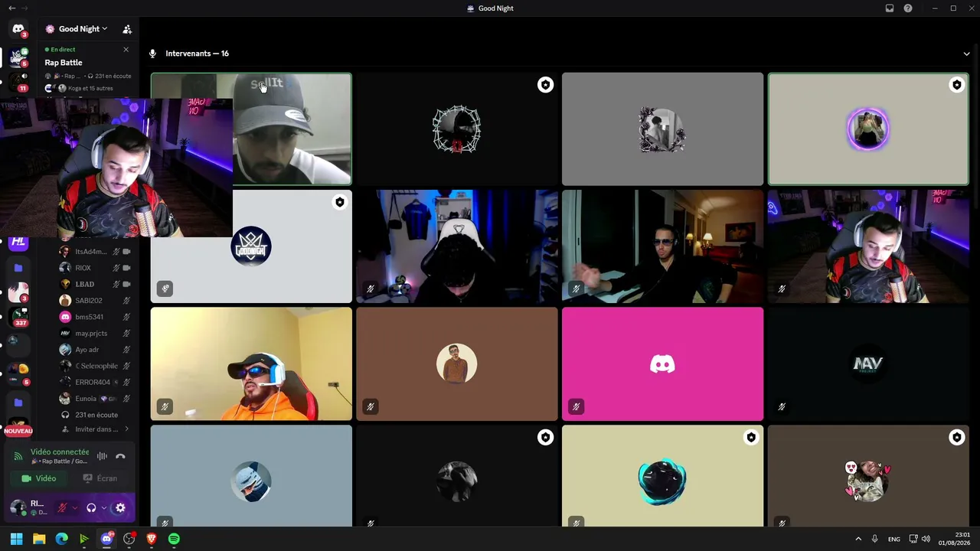Select the server with 337 notifications
This screenshot has width=980, height=551.
(x=18, y=316)
